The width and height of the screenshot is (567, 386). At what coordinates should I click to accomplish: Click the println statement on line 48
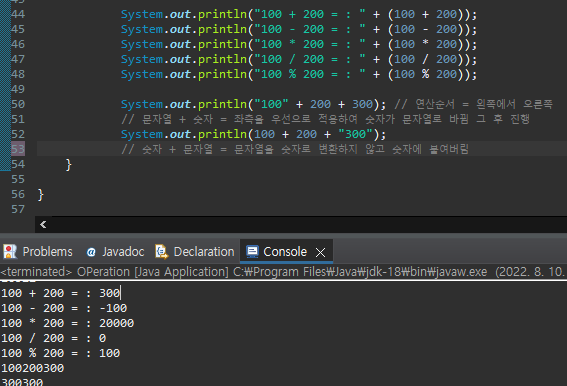[299, 75]
